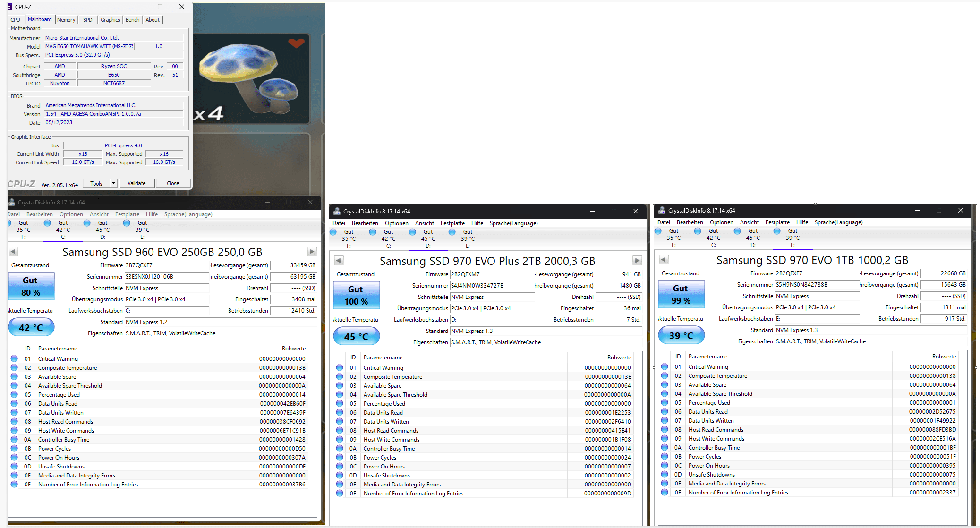Open Sprache(Language) menu in 970 EVO Plus window

click(513, 223)
